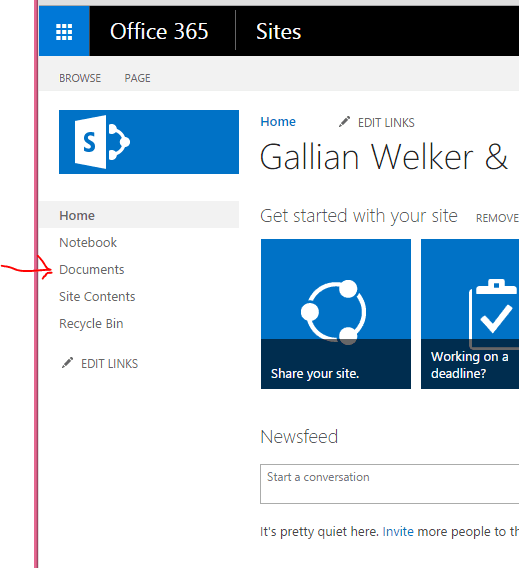
Task: Click EDIT LINKS in the top navigation
Action: pyautogui.click(x=386, y=123)
